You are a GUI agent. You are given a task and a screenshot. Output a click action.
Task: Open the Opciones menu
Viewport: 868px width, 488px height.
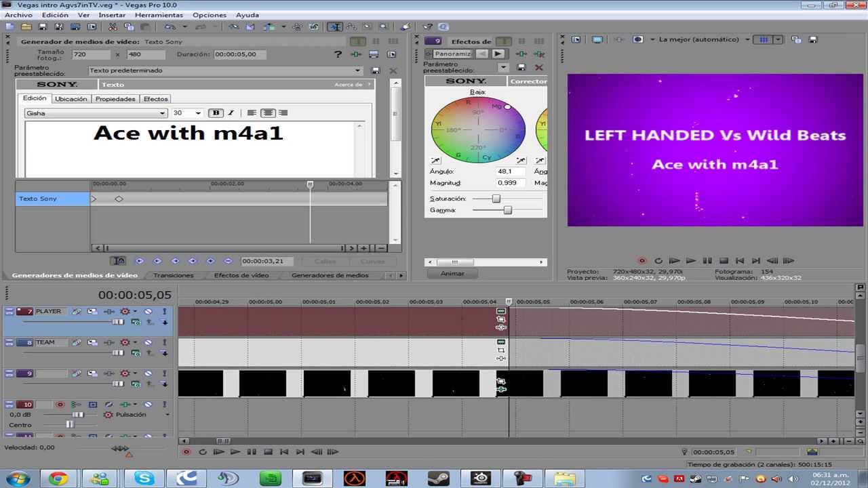click(x=210, y=15)
